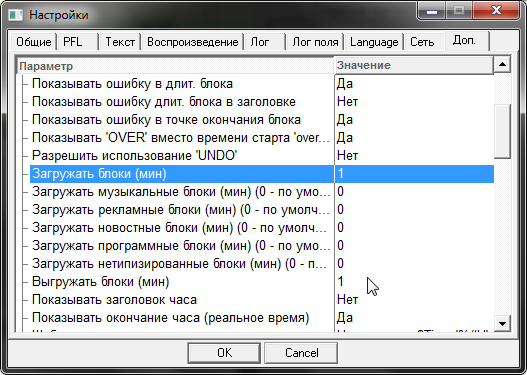Open the Сеть tab
This screenshot has width=527, height=375.
click(x=424, y=42)
